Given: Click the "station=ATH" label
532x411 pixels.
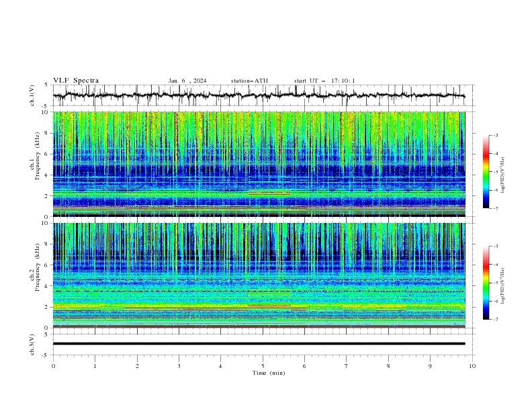Looking at the screenshot, I should click(x=249, y=81).
